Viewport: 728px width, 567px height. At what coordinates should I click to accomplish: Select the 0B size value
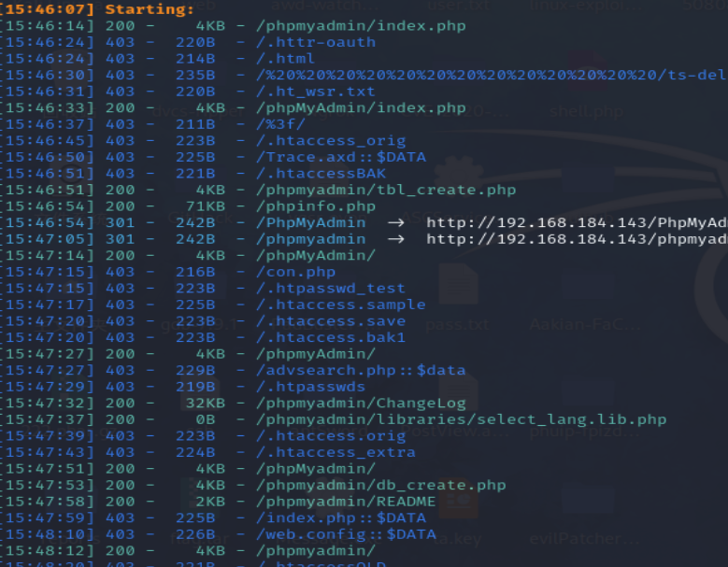206,419
